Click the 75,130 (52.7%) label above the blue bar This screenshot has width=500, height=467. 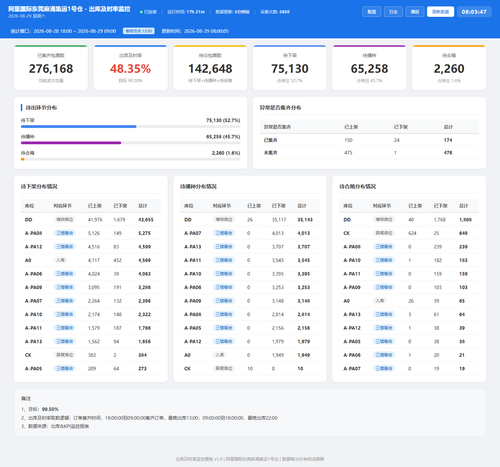tap(223, 120)
